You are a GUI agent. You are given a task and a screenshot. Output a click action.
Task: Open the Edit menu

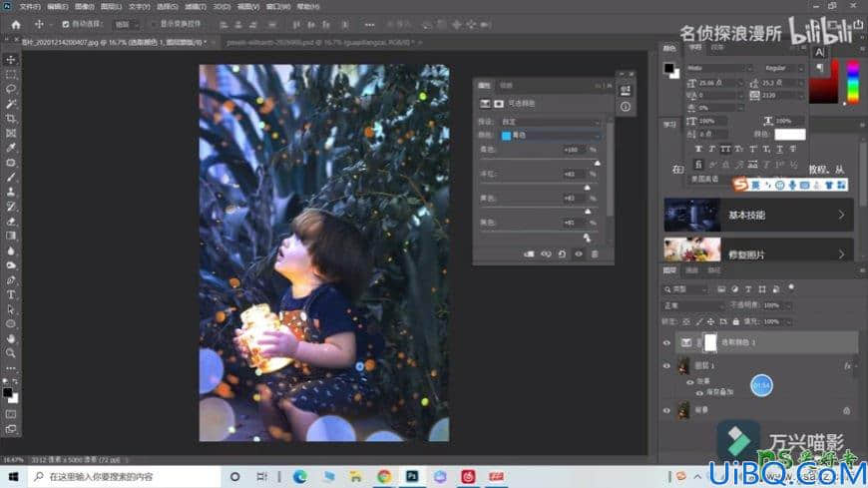(58, 7)
